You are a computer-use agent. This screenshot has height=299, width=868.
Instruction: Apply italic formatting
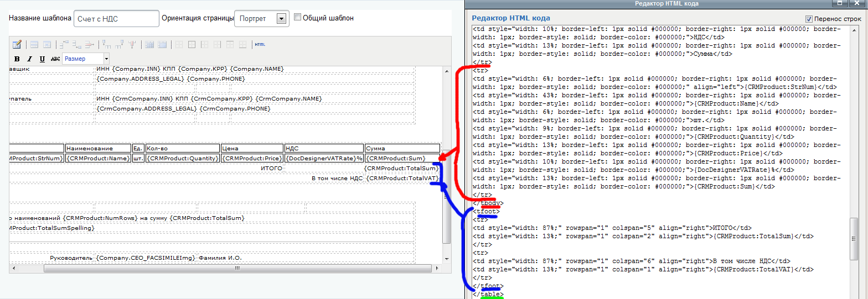(x=29, y=59)
